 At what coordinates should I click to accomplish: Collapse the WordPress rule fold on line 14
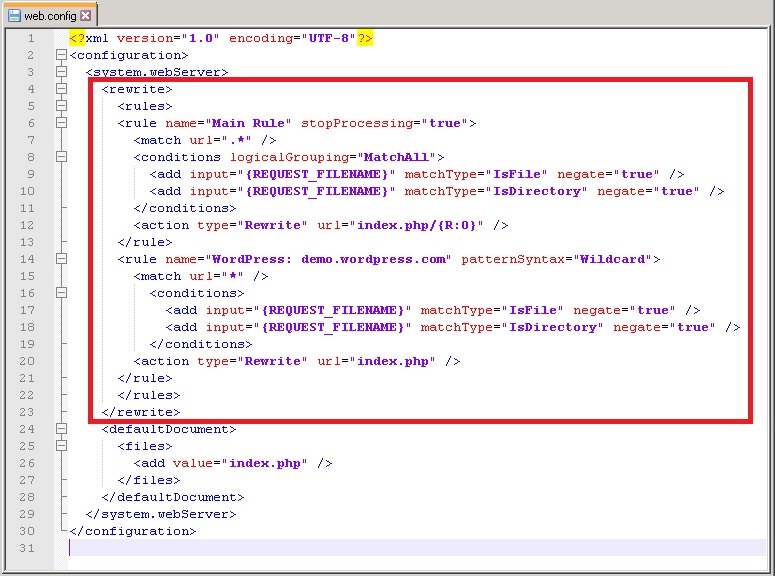(x=61, y=259)
